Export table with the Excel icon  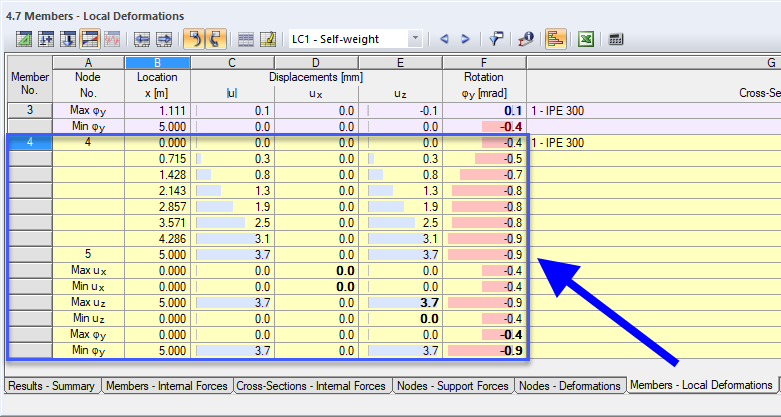pos(586,39)
